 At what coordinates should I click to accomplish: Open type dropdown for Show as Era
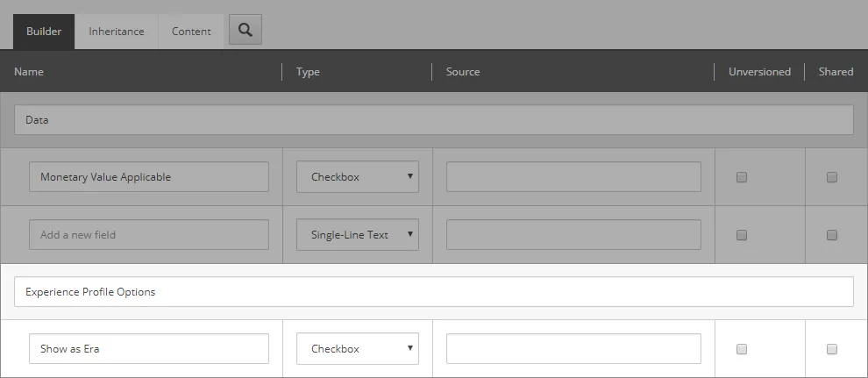[358, 349]
